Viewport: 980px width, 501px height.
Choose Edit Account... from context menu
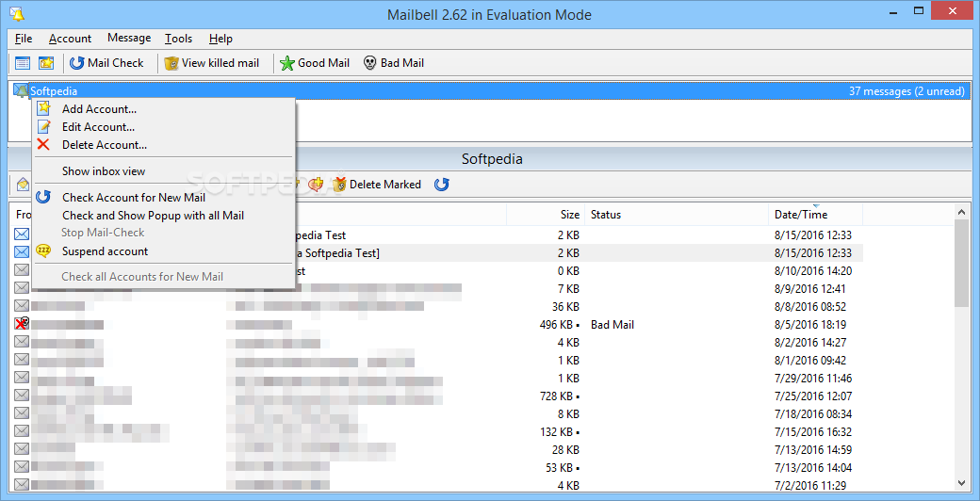click(163, 127)
